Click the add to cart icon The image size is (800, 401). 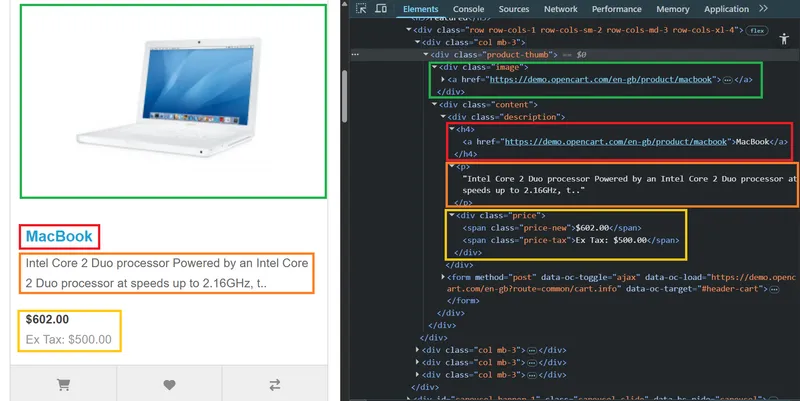[x=63, y=385]
